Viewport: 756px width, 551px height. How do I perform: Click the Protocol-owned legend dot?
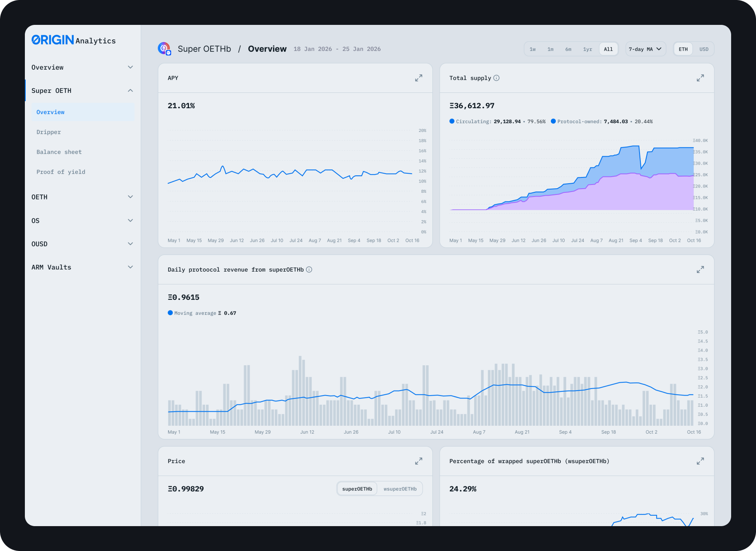point(553,121)
